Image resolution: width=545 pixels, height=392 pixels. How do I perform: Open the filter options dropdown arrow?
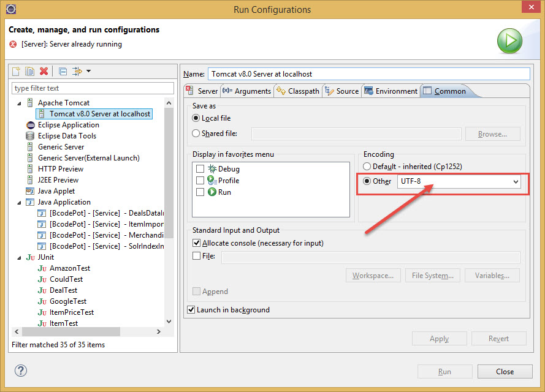point(89,71)
